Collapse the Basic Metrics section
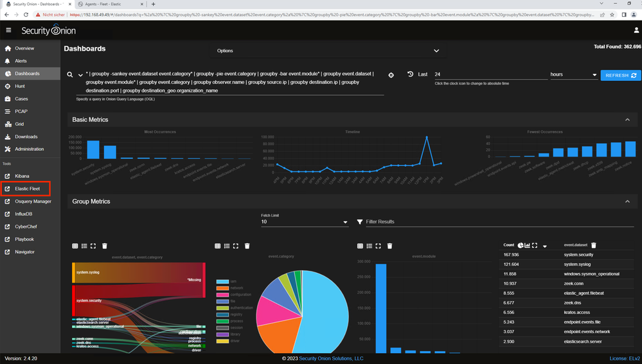The height and width of the screenshot is (364, 642). 627,120
